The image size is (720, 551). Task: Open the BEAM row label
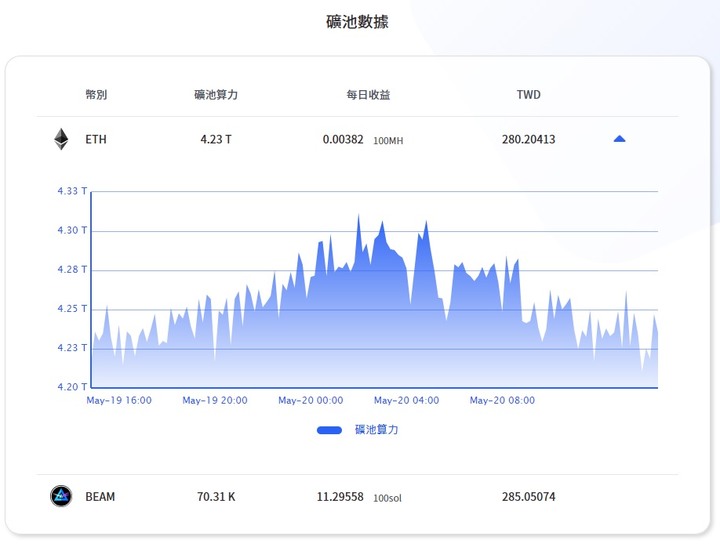pos(100,496)
